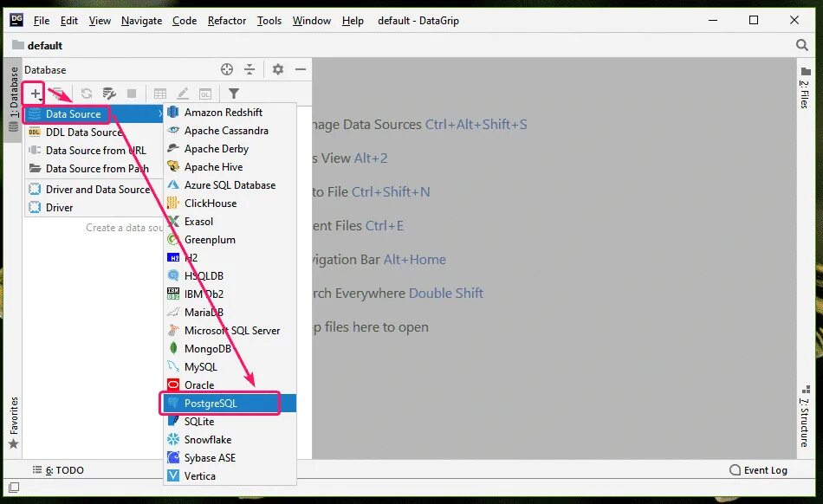Choose Exasol data source
Viewport: 823px width, 504px height.
click(x=230, y=222)
